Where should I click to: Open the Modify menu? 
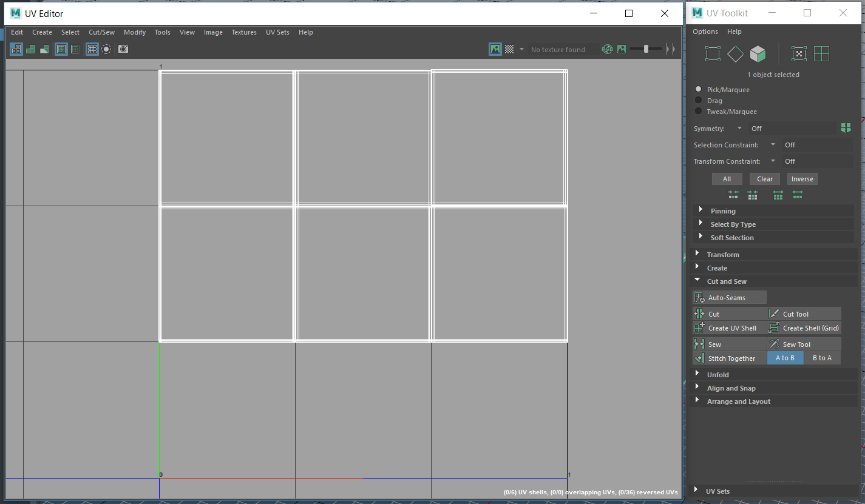tap(135, 32)
